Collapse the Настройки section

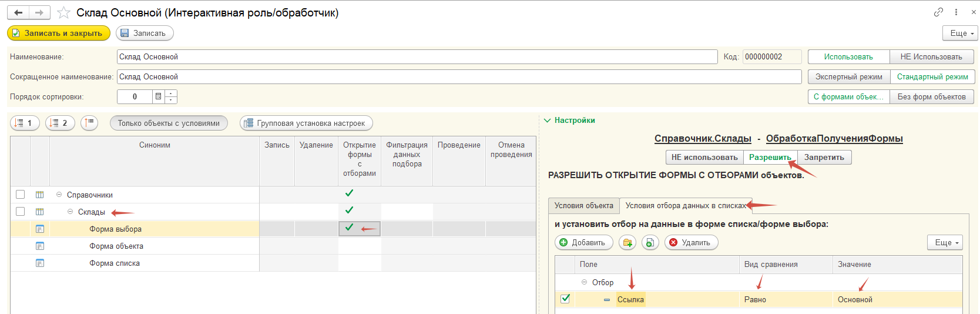tap(548, 120)
